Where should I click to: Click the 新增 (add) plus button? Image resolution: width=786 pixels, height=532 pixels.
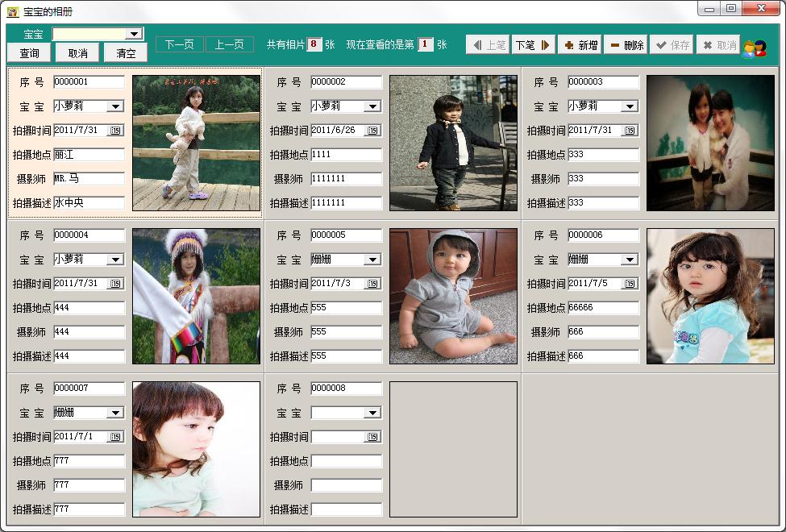tap(580, 45)
